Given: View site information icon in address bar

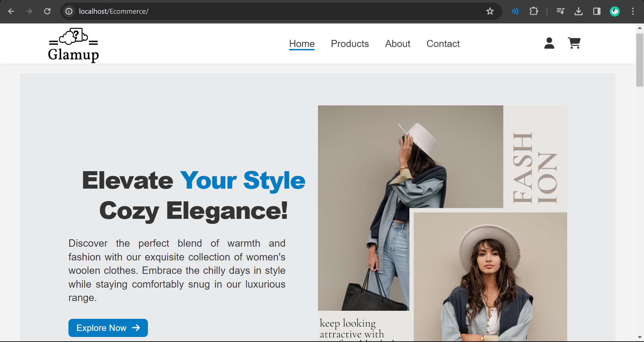Looking at the screenshot, I should tap(69, 11).
